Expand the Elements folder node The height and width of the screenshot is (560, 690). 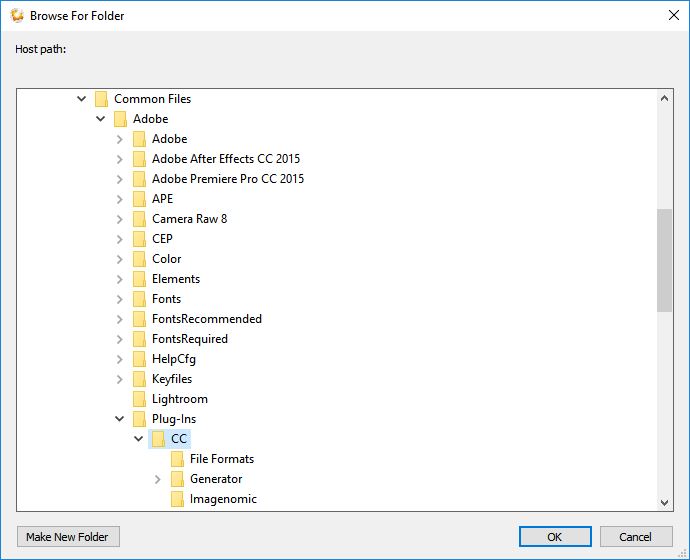click(x=120, y=279)
